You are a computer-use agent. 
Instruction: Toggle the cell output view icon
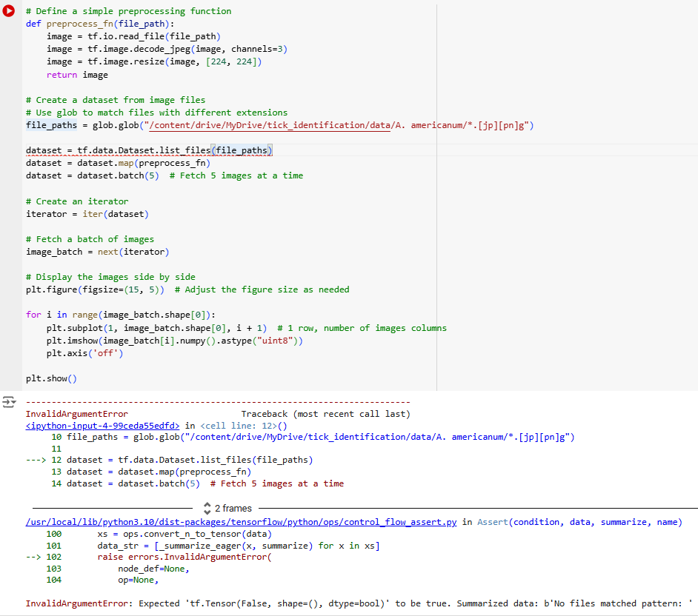click(8, 402)
